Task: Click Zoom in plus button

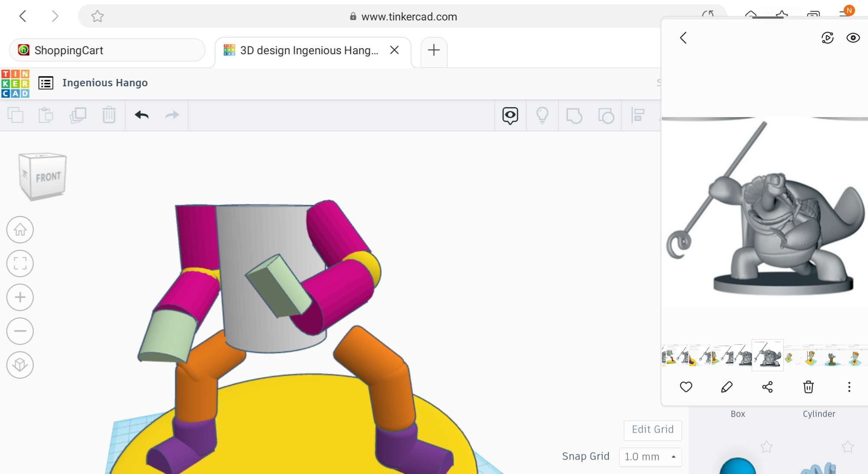Action: click(20, 297)
